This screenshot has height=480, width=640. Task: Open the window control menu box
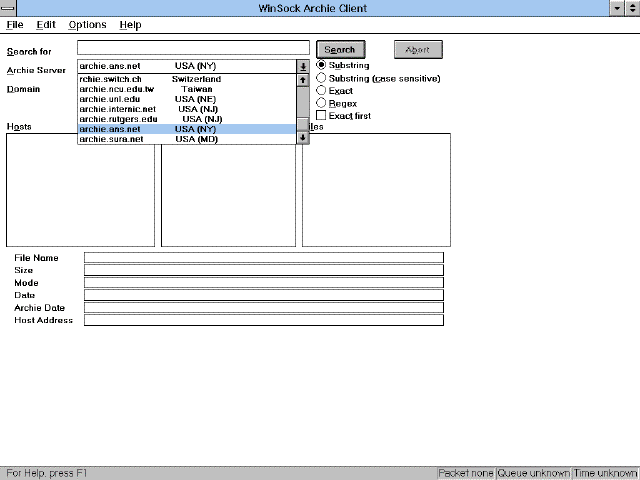(8, 8)
